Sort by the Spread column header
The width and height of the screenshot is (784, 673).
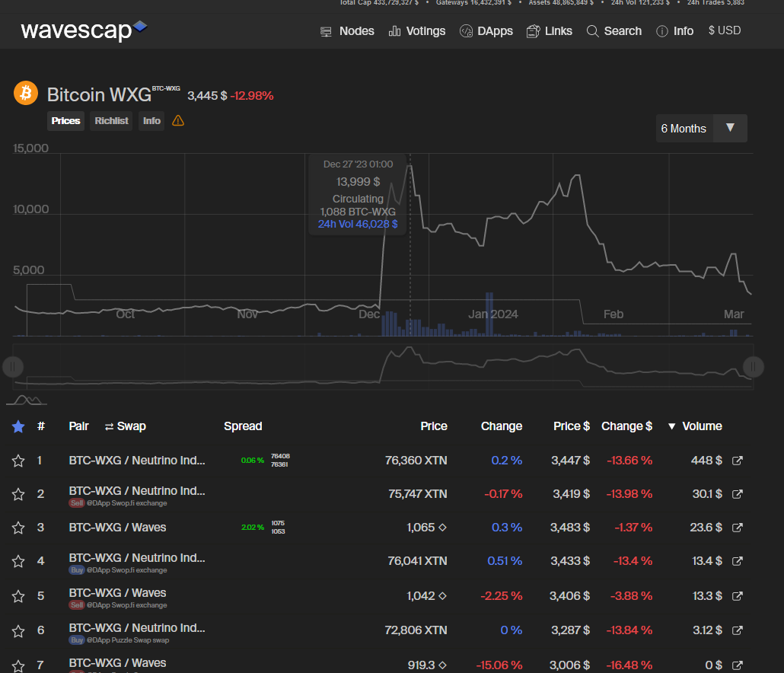click(243, 426)
